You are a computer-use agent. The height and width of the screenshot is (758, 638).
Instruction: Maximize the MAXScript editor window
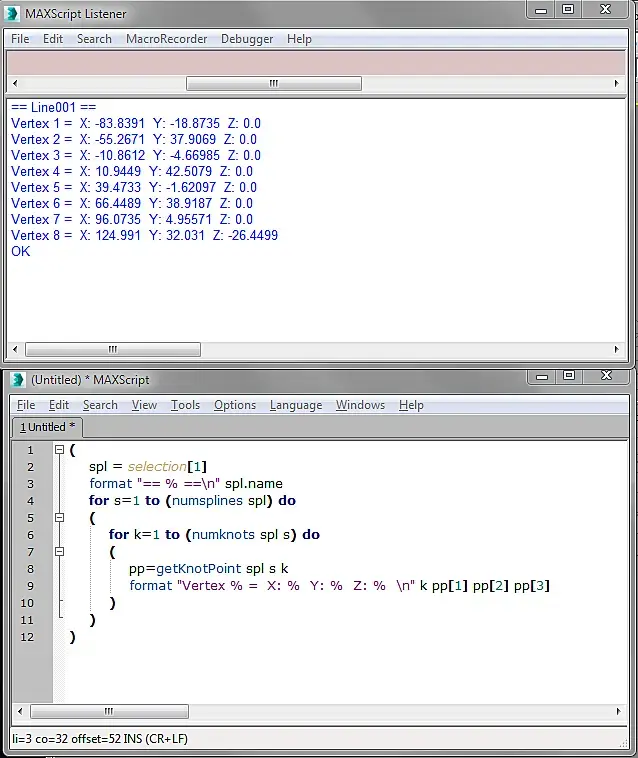pyautogui.click(x=569, y=376)
